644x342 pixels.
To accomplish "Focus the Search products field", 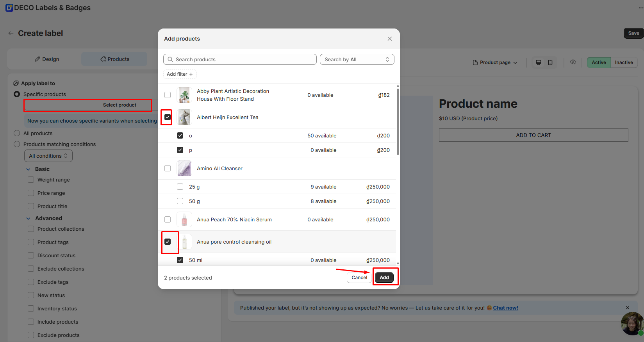I will (240, 59).
